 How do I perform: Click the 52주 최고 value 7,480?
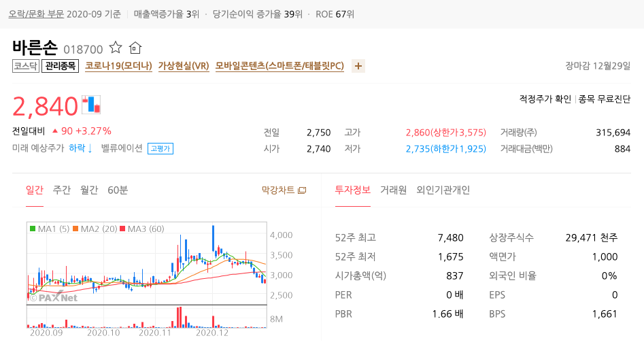(450, 237)
